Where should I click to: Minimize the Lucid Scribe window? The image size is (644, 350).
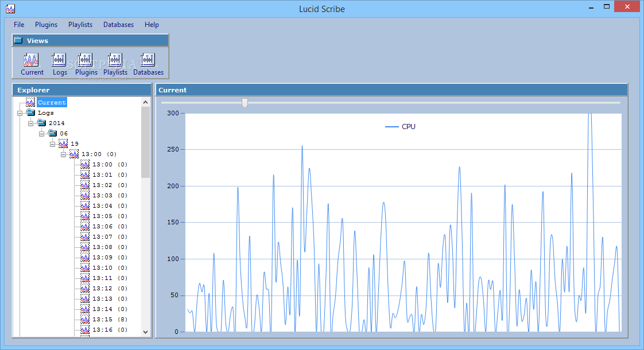point(591,7)
